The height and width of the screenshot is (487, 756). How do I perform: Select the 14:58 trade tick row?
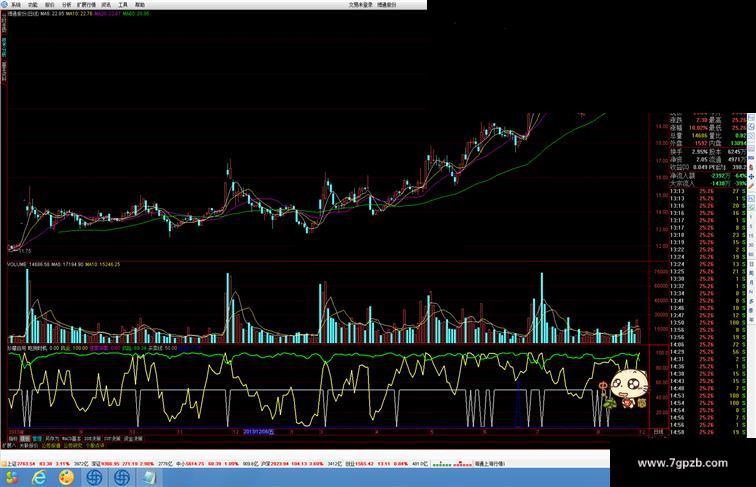[x=708, y=432]
